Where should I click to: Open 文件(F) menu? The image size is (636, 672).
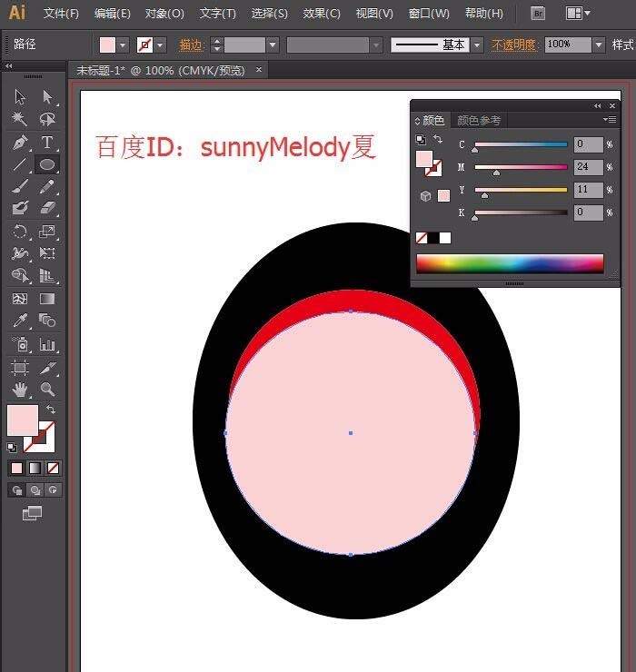(61, 14)
